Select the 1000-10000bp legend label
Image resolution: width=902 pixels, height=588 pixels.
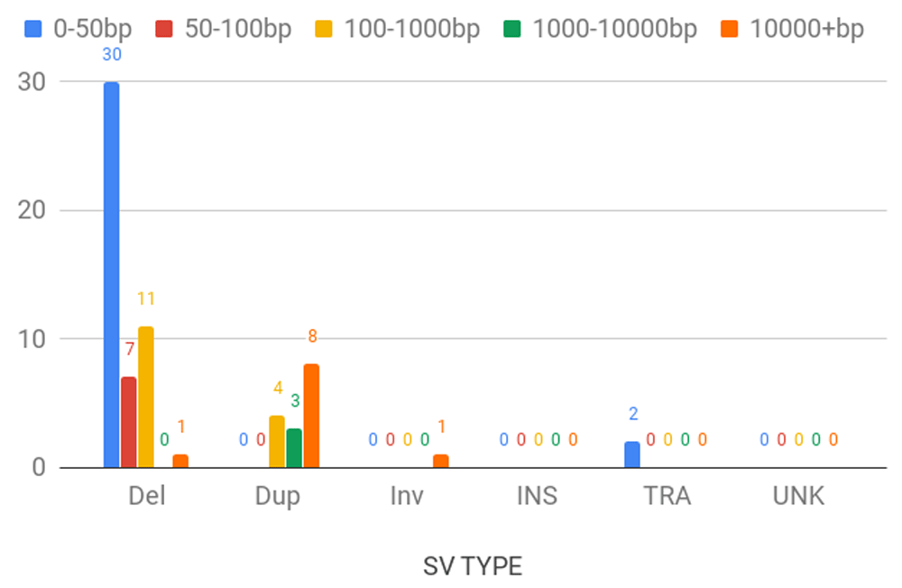click(615, 30)
